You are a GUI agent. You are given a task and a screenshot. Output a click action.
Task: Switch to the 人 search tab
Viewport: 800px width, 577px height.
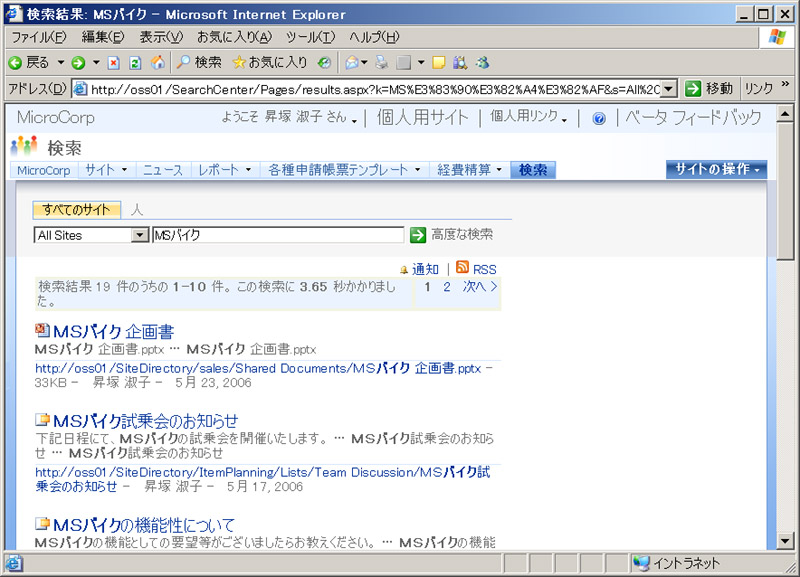pyautogui.click(x=137, y=210)
